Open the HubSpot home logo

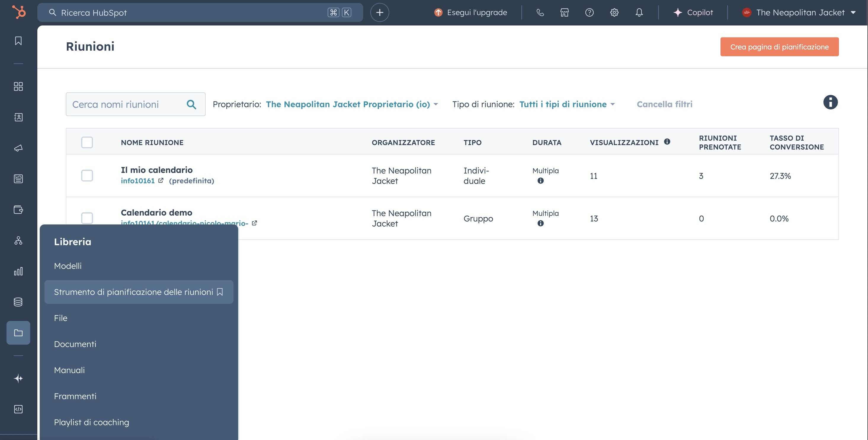click(x=19, y=12)
